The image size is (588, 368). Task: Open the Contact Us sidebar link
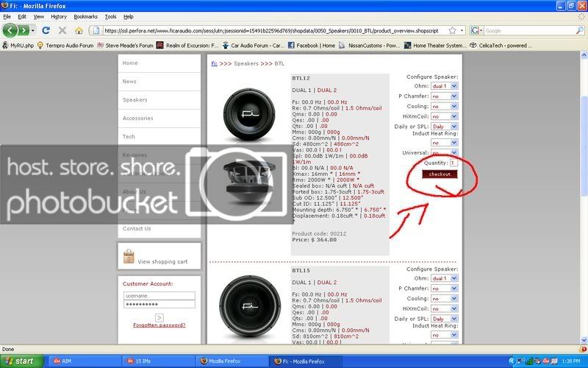coord(137,229)
